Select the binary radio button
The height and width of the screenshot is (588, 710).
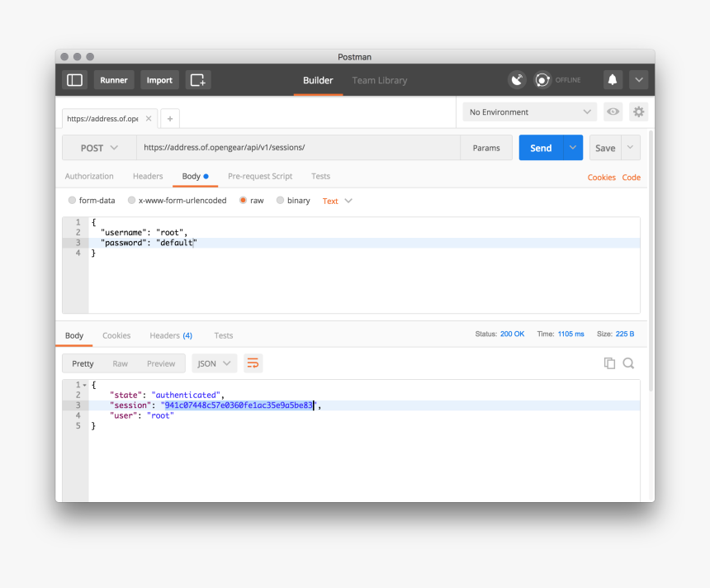[x=281, y=200]
